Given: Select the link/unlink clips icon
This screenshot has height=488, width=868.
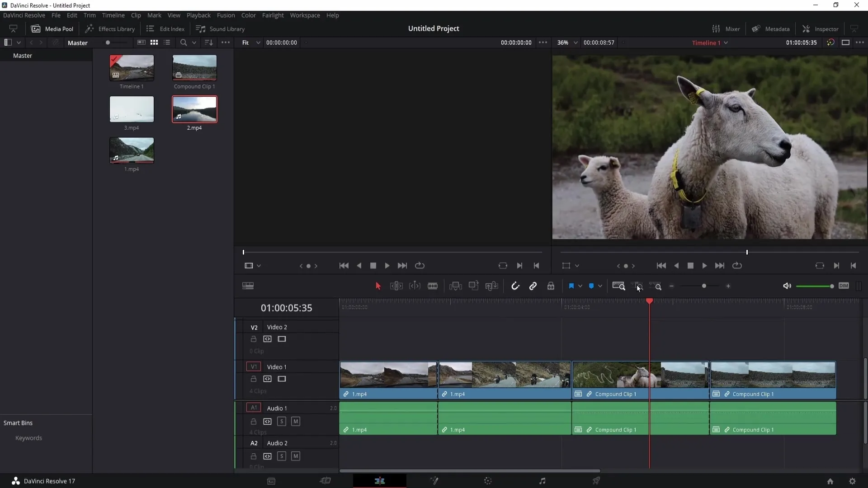Looking at the screenshot, I should (x=533, y=286).
